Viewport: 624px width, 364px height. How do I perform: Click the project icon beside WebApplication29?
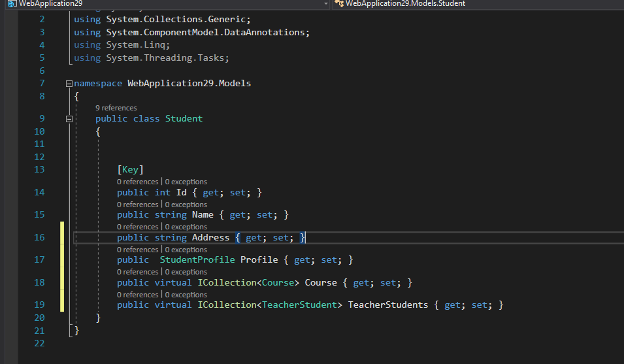point(12,3)
